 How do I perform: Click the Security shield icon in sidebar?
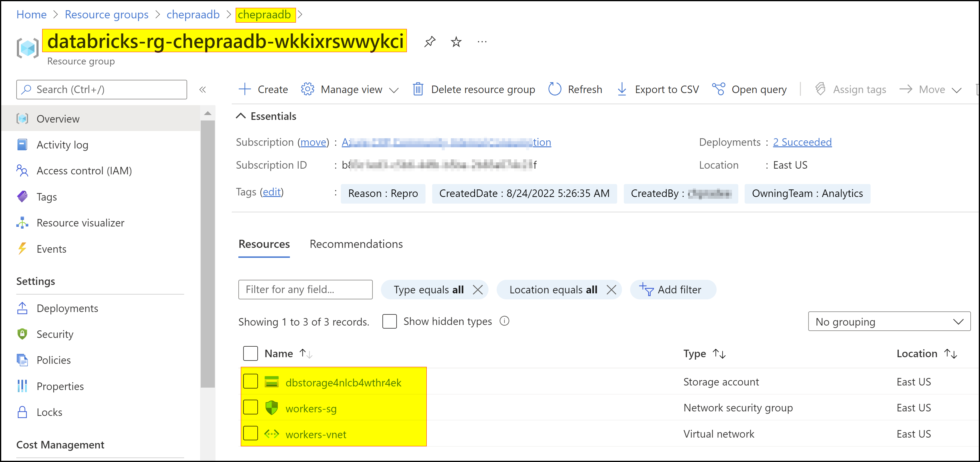tap(22, 334)
